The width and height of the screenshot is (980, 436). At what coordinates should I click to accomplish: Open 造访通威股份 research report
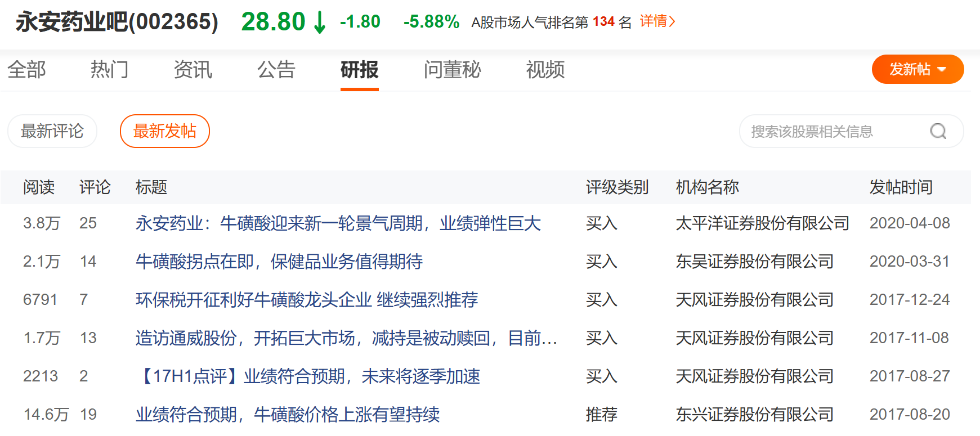pyautogui.click(x=347, y=338)
